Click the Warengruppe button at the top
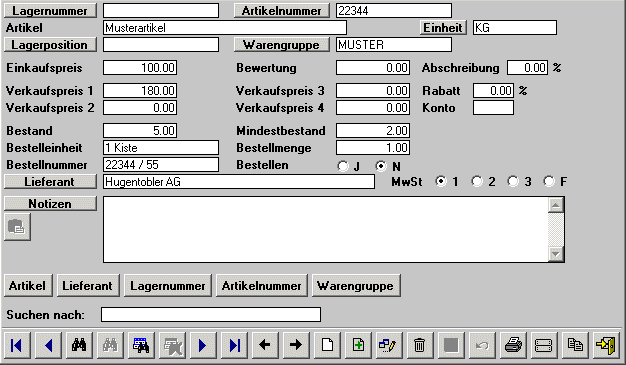Image resolution: width=626 pixels, height=365 pixels. pyautogui.click(x=282, y=45)
